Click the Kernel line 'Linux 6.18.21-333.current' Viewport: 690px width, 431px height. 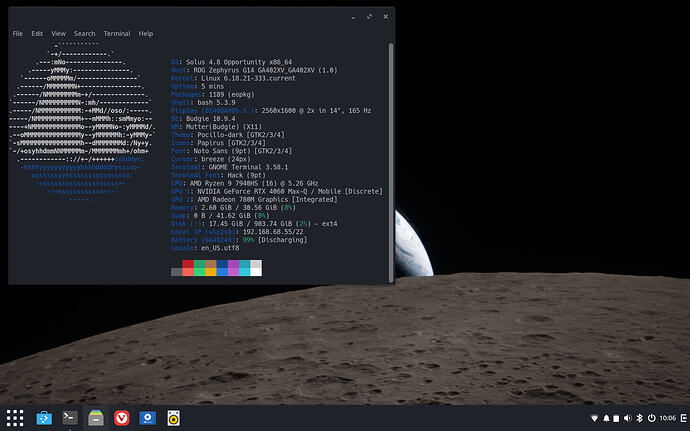pos(233,78)
